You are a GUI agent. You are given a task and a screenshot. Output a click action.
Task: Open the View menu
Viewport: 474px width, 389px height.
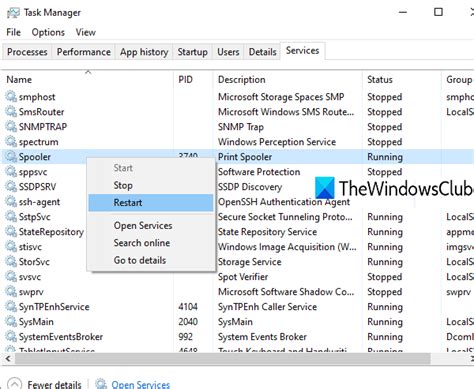[x=85, y=32]
